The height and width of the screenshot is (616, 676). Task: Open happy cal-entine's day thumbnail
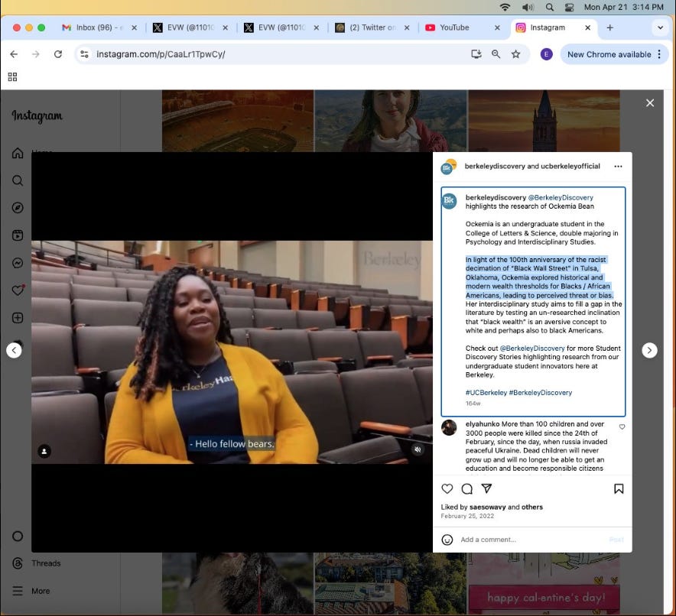pyautogui.click(x=544, y=584)
